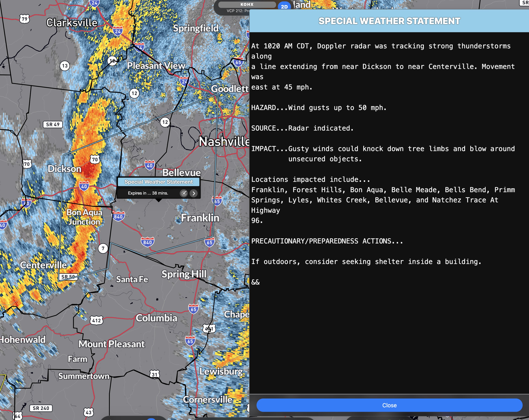Click the SR 49 highway shield
Image resolution: width=529 pixels, height=420 pixels.
point(53,124)
